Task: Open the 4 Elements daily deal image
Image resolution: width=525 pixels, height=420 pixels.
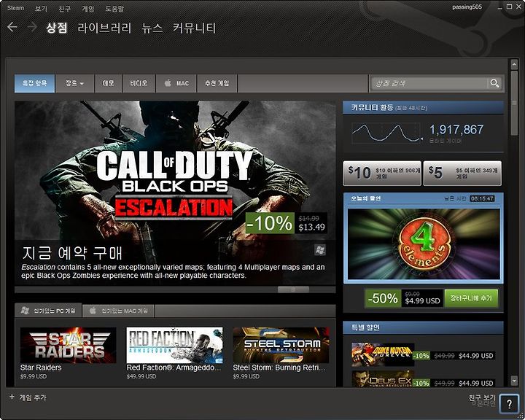Action: click(424, 244)
